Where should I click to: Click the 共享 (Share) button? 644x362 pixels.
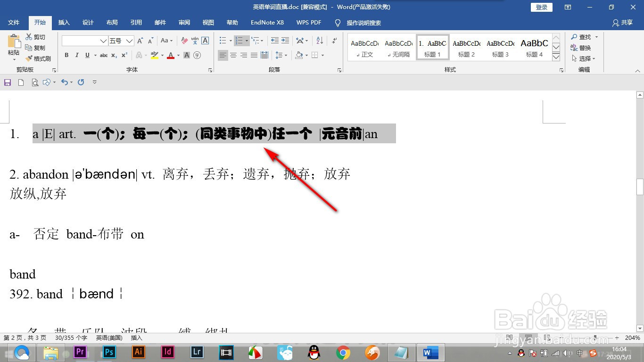(x=627, y=22)
